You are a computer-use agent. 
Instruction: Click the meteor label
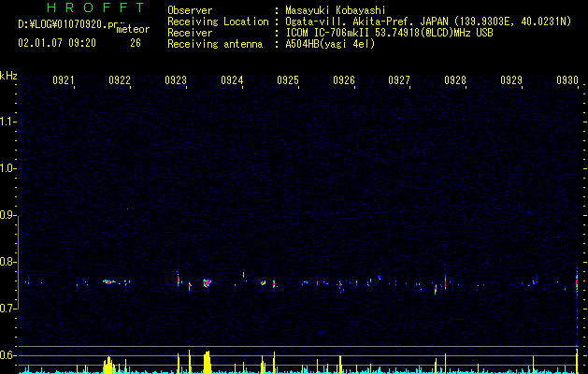tap(133, 29)
